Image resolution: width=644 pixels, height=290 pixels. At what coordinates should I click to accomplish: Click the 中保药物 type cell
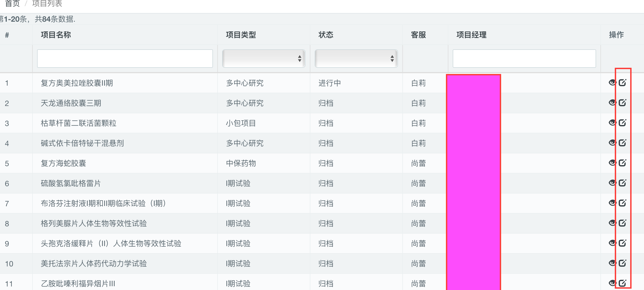(x=241, y=163)
